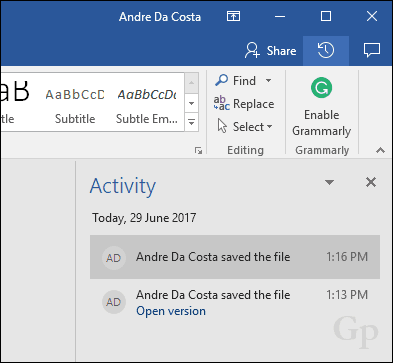The image size is (393, 363).
Task: Click the green Grammarly logo icon
Action: coord(322,88)
